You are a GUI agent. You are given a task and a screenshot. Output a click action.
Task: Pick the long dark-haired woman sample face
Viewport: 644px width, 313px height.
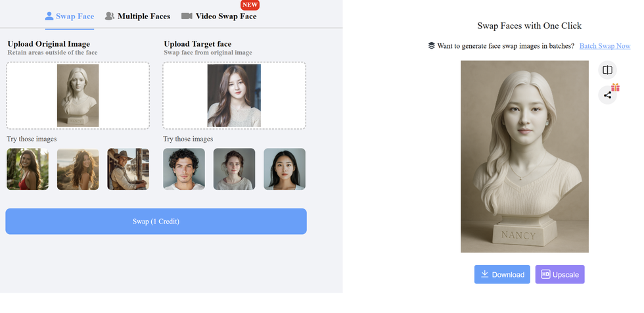pyautogui.click(x=285, y=169)
